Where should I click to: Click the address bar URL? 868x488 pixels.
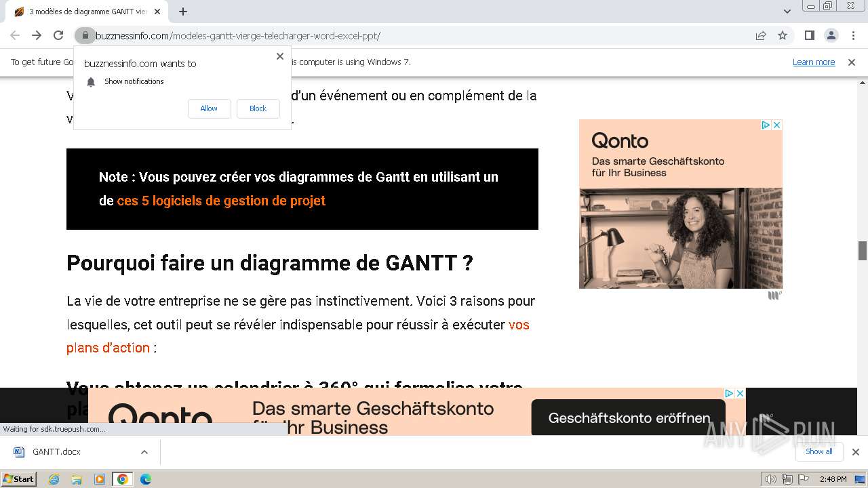237,36
